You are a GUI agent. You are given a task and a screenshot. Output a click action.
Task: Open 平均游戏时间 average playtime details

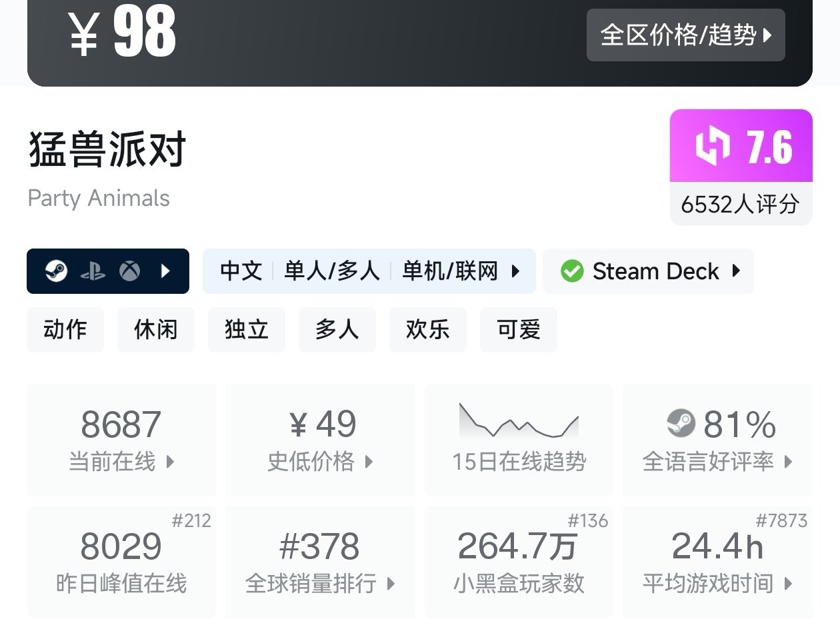click(x=717, y=562)
